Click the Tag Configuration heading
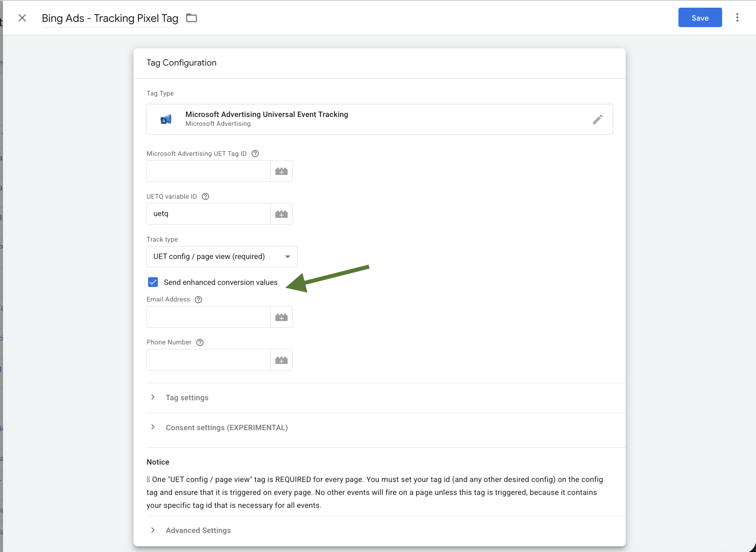Image resolution: width=756 pixels, height=552 pixels. tap(181, 63)
